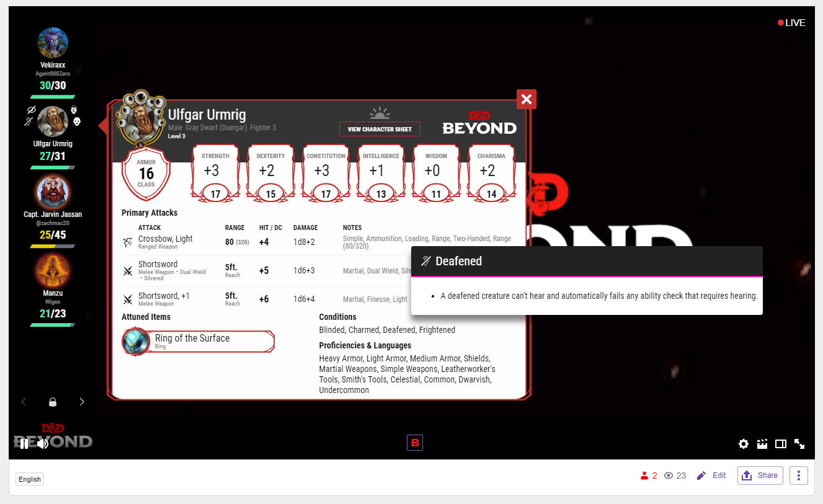Click the Edit stream info link

pyautogui.click(x=711, y=475)
